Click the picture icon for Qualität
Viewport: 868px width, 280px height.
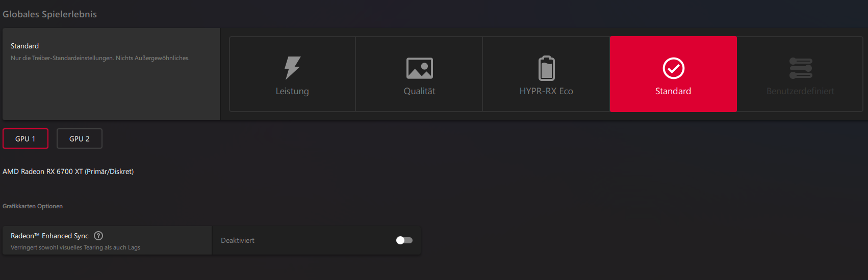click(x=419, y=68)
